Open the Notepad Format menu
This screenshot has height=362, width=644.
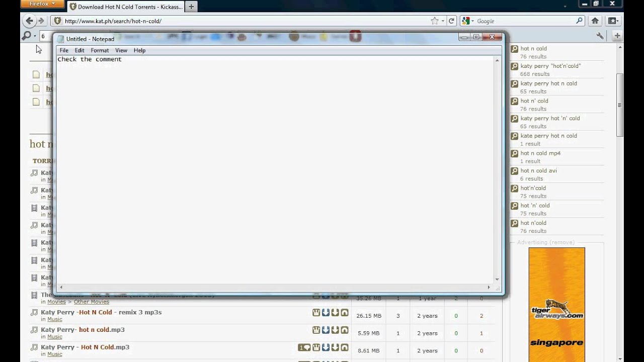[100, 50]
